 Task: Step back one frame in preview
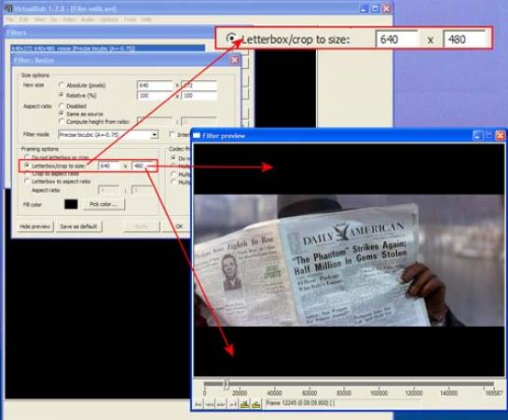pyautogui.click(x=210, y=404)
